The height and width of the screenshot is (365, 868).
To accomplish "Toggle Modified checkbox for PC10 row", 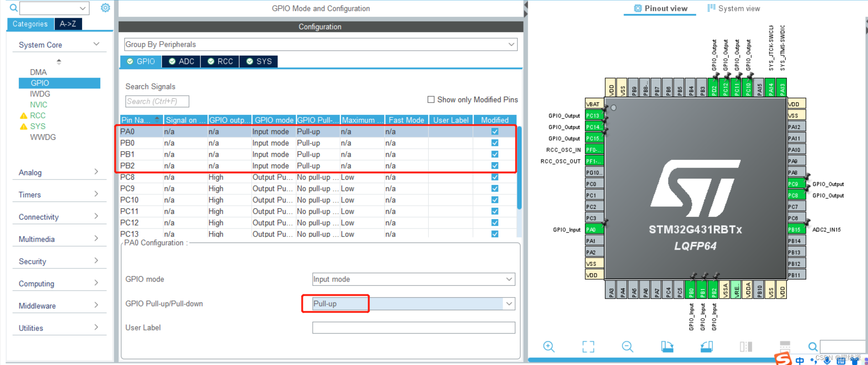I will click(495, 200).
